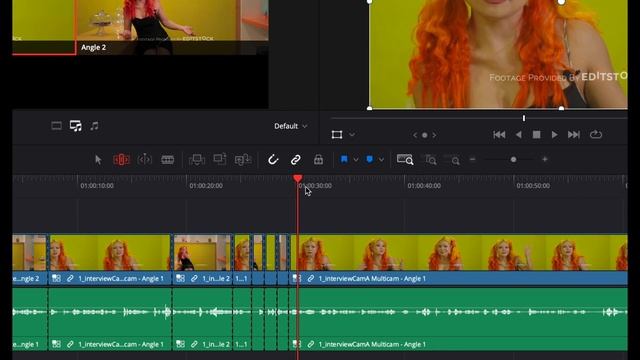Open marker color dropdown arrow
Image resolution: width=640 pixels, height=360 pixels.
tap(381, 160)
